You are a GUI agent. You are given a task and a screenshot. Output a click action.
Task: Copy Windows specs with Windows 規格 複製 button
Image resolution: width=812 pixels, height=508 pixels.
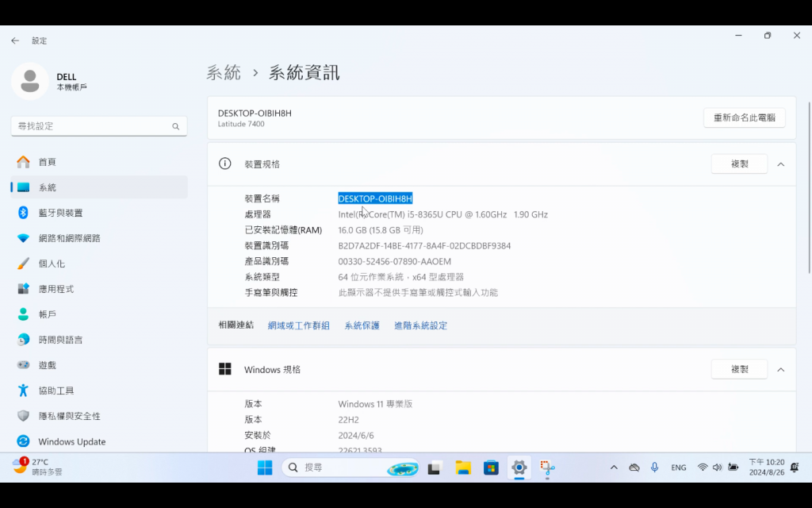pos(739,369)
